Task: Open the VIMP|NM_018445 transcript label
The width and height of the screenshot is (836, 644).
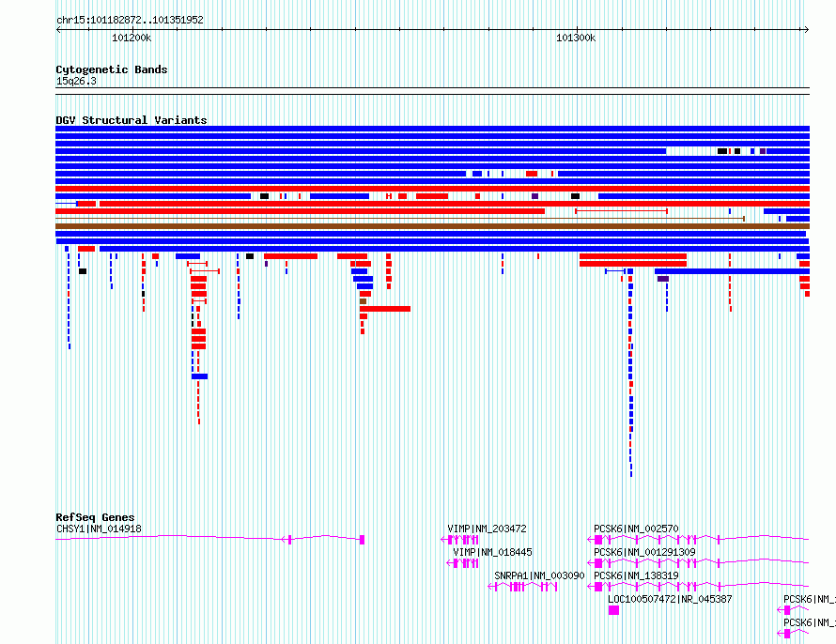Action: point(492,552)
